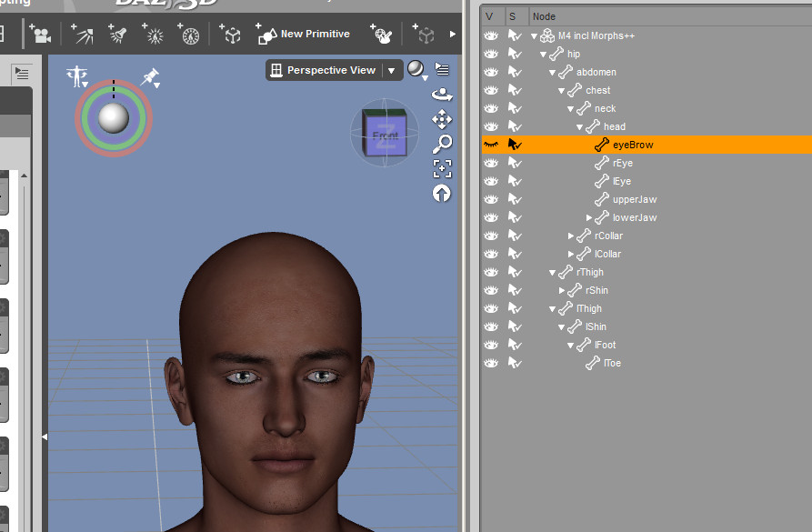Hide the rEye node visibility
The height and width of the screenshot is (532, 812).
[491, 163]
